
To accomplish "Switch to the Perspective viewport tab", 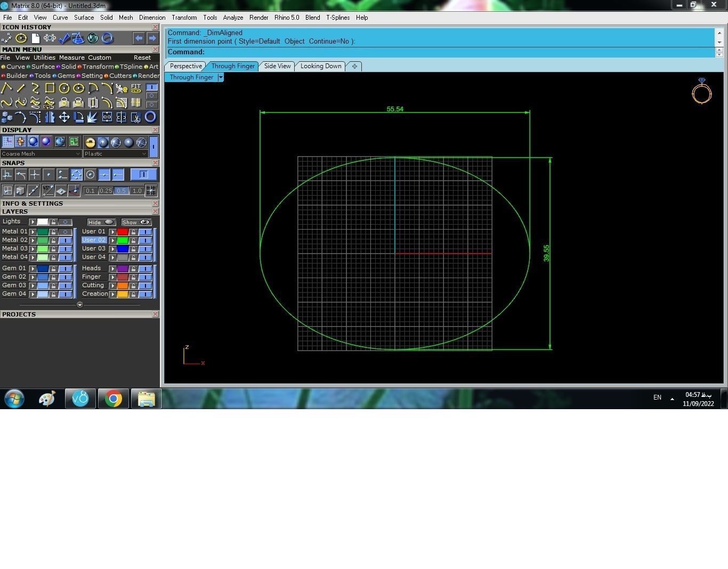I will point(186,66).
